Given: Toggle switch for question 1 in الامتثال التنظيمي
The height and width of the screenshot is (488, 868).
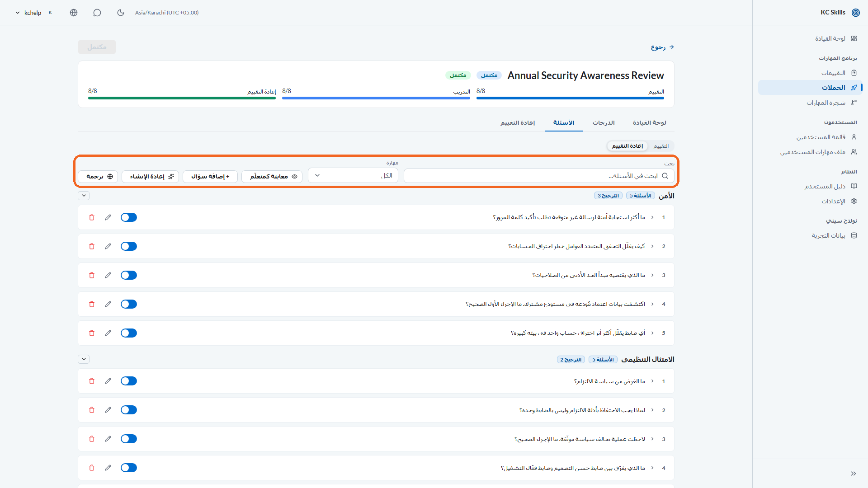Looking at the screenshot, I should tap(129, 381).
